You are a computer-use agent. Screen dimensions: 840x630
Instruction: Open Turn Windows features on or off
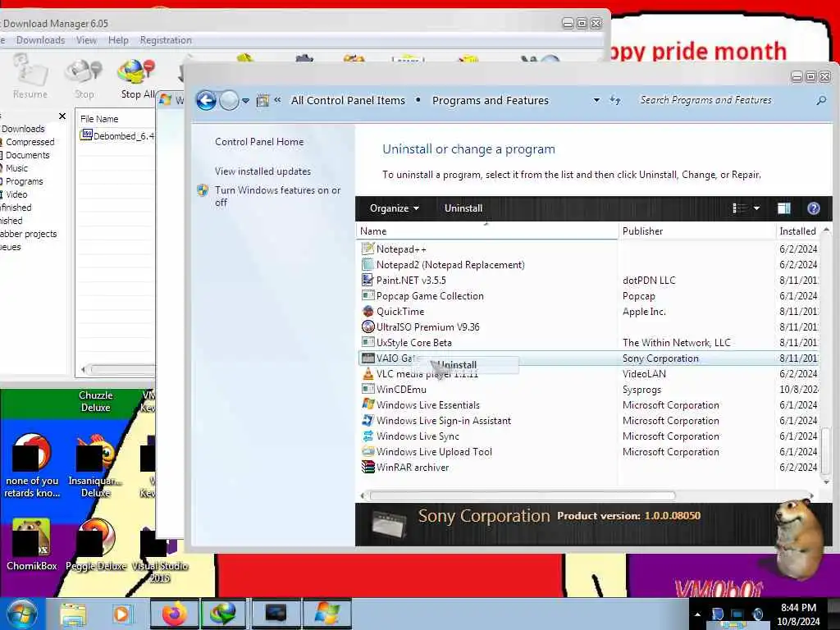pyautogui.click(x=277, y=196)
